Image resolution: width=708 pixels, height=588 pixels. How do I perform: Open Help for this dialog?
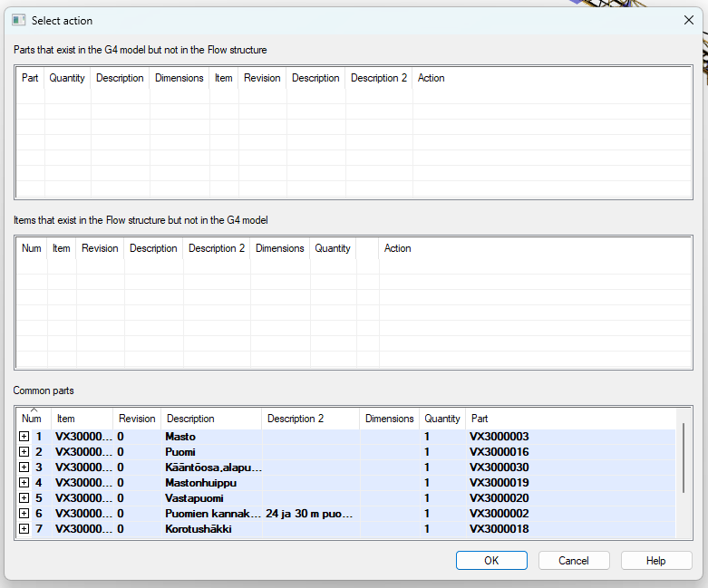[x=656, y=561]
